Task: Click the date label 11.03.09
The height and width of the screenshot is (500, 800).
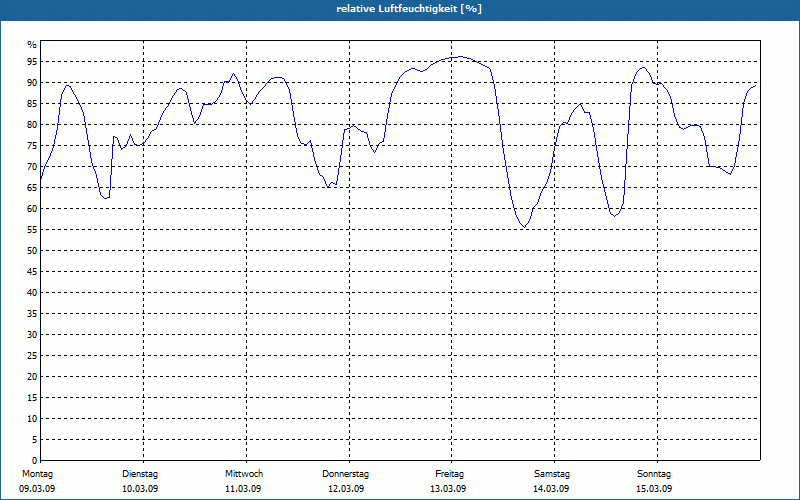Action: pos(243,489)
